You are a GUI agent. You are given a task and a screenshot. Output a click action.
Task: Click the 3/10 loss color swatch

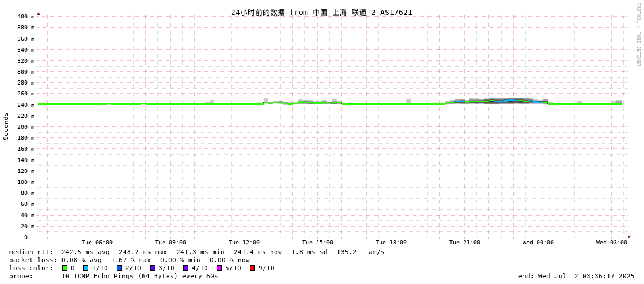(152, 268)
